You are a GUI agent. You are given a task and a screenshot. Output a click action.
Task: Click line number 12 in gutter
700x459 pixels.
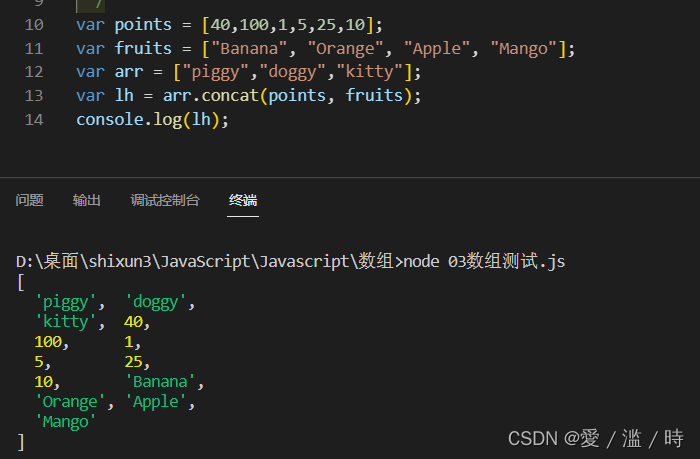tap(34, 72)
